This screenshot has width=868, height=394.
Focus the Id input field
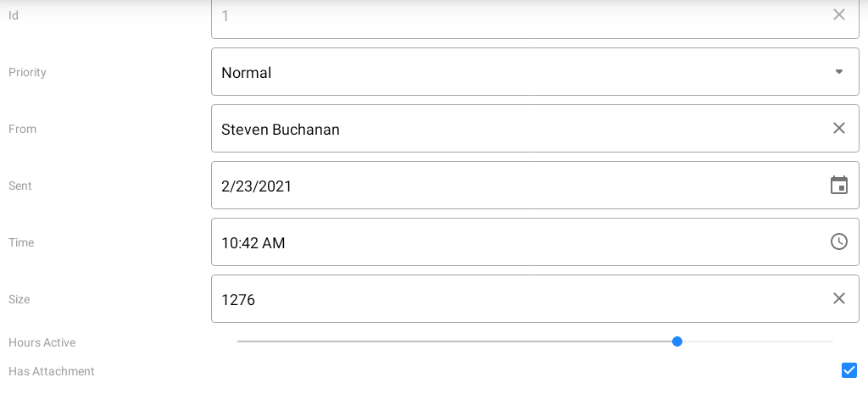click(509, 15)
